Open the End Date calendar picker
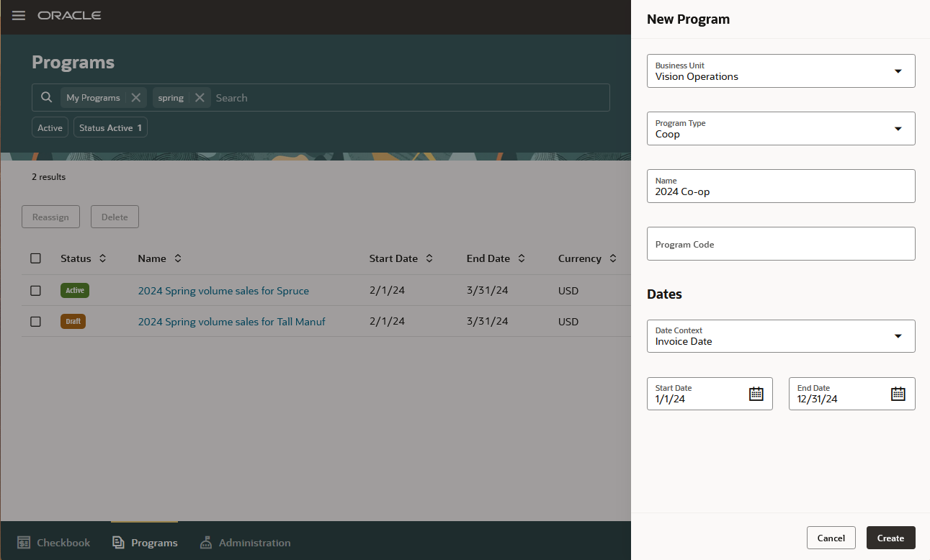Screen dimensions: 930x560 [x=897, y=394]
